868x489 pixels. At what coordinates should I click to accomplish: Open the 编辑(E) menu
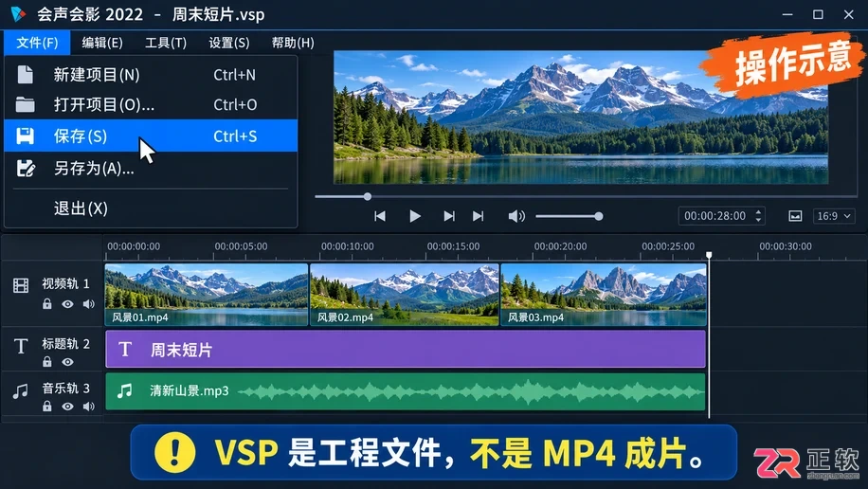pos(102,43)
